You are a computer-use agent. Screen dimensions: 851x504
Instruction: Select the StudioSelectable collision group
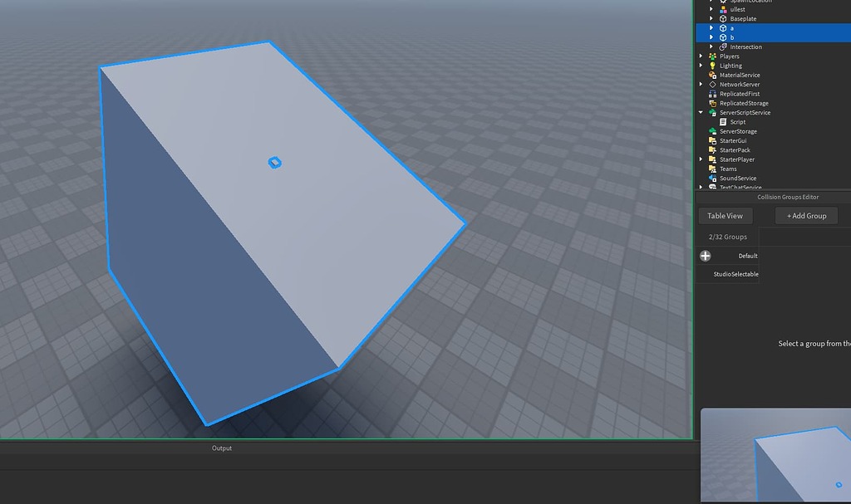(736, 274)
